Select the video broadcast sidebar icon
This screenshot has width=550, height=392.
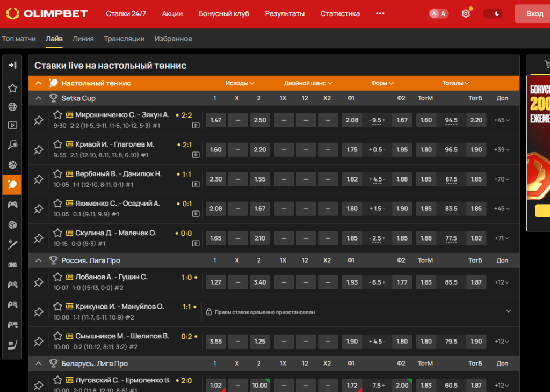pos(12,125)
